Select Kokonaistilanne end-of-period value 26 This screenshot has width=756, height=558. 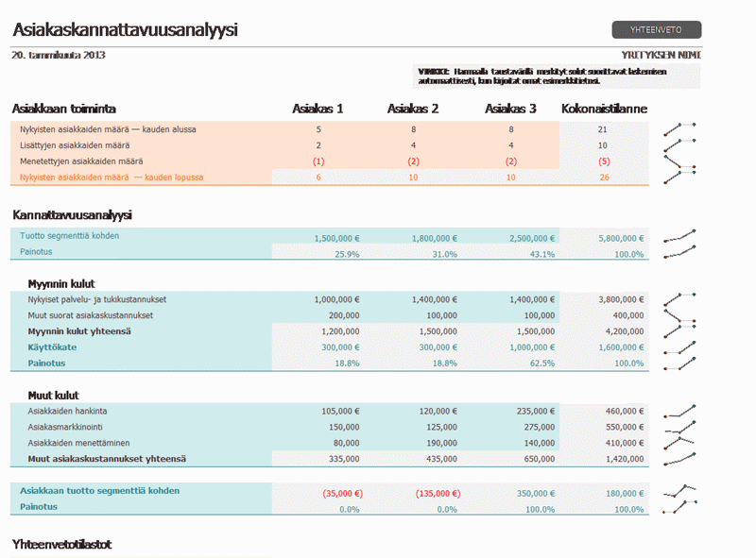pos(604,178)
